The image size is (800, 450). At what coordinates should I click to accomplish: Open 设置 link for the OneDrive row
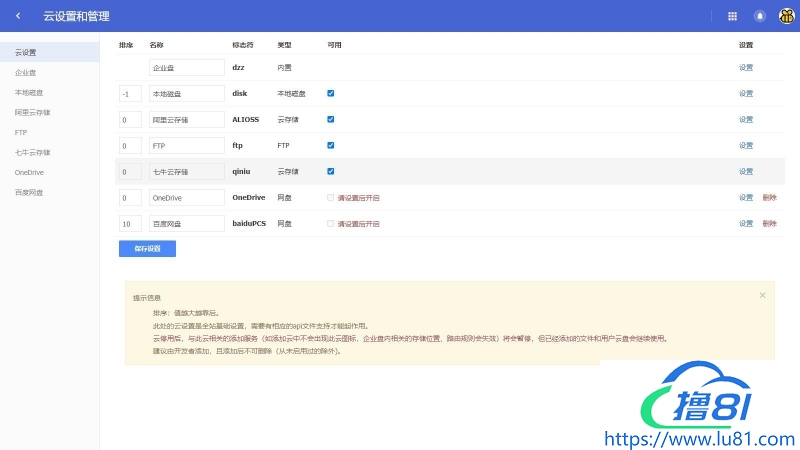746,197
